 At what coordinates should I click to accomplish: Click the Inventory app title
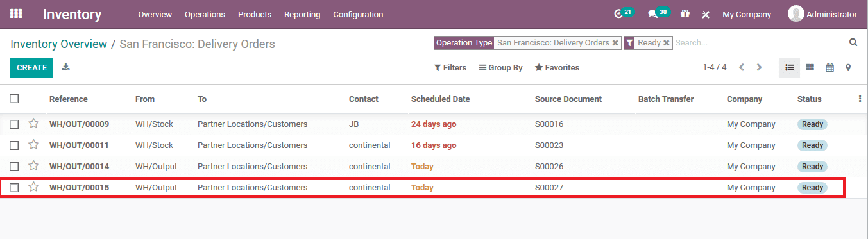72,14
